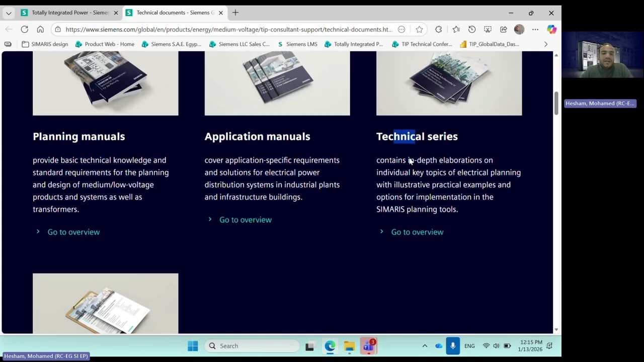Close the Technical documents tab
Viewport: 644px width, 362px height.
(x=220, y=13)
